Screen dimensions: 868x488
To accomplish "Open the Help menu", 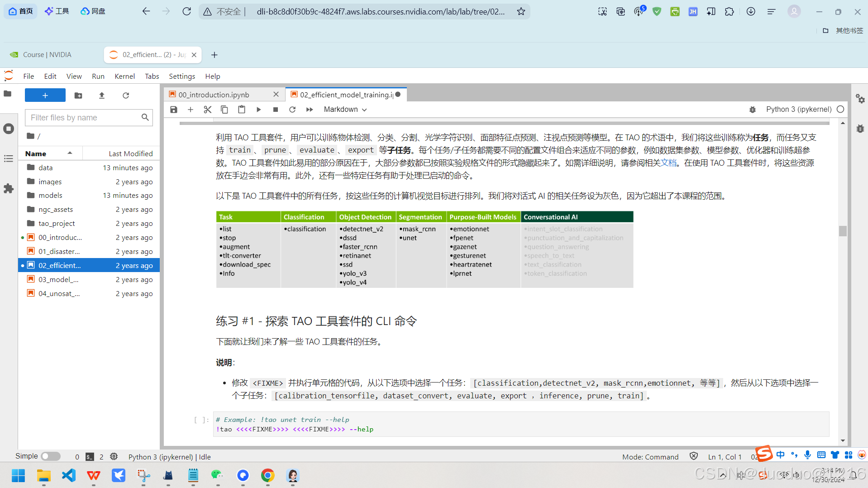I will point(213,76).
